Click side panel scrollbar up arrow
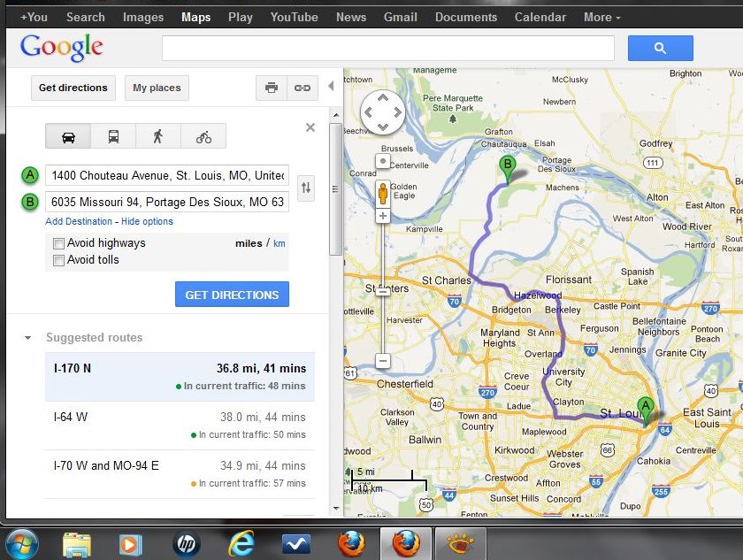Viewport: 743px width, 560px height. click(x=336, y=115)
